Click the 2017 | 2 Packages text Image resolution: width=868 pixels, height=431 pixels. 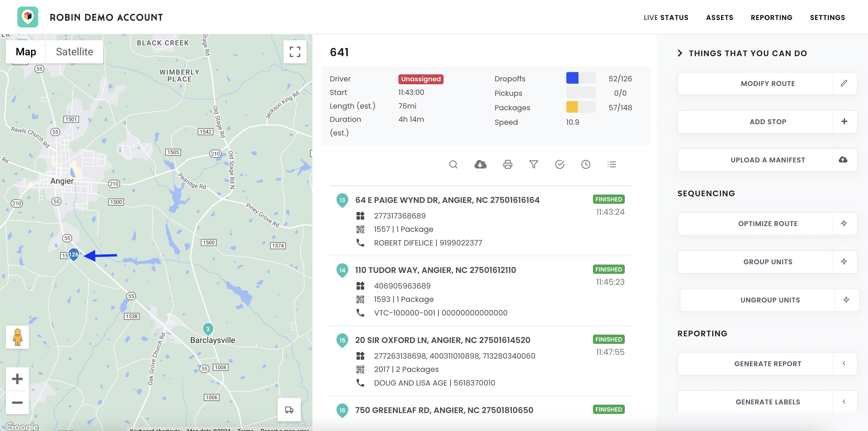(406, 369)
